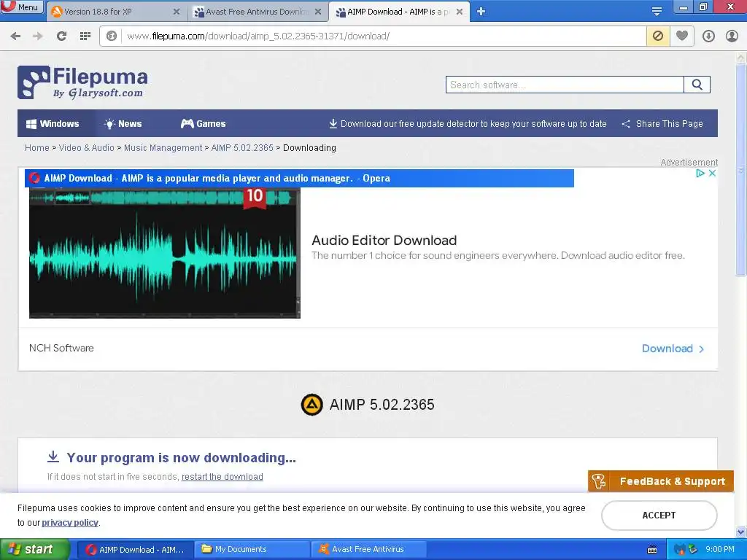Close the Version 18.8 for XP tab
Image resolution: width=747 pixels, height=560 pixels.
click(x=177, y=12)
